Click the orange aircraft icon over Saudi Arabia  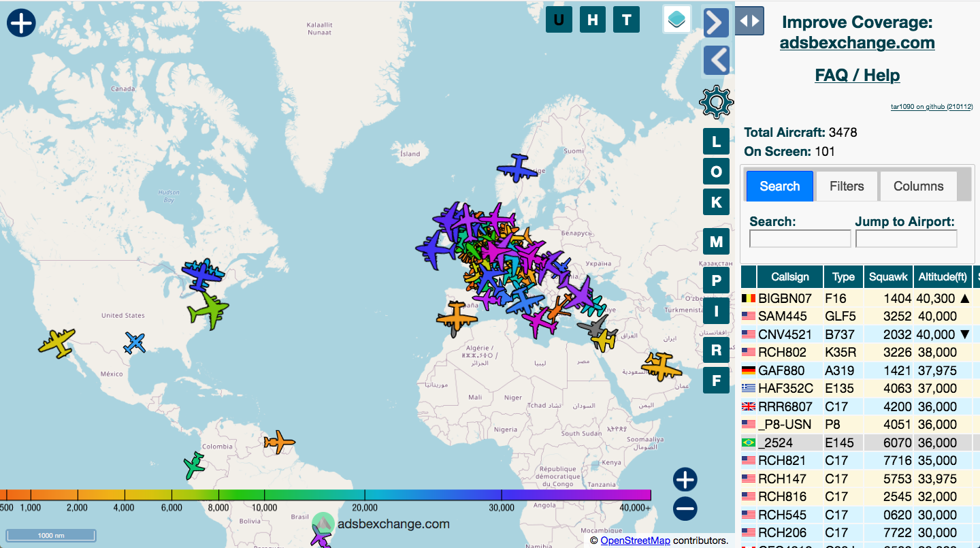coord(661,366)
